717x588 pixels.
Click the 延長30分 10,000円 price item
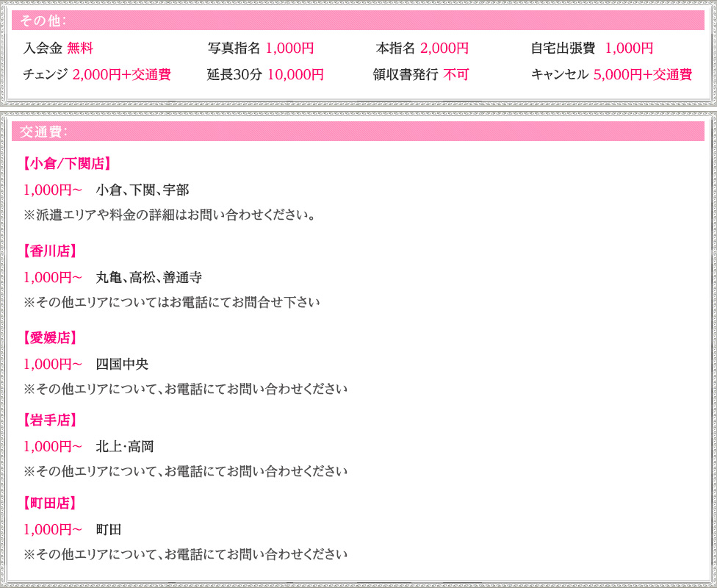pos(264,75)
